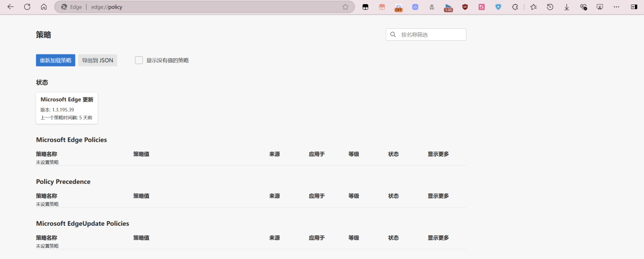Open Browser essentials heart icon
644x259 pixels.
[583, 7]
